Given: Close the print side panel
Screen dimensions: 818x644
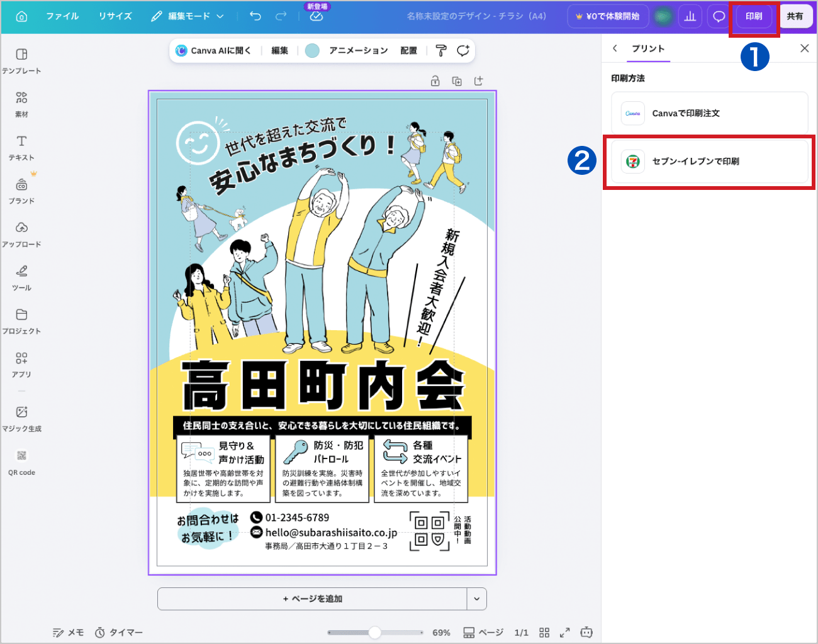Looking at the screenshot, I should coord(804,48).
